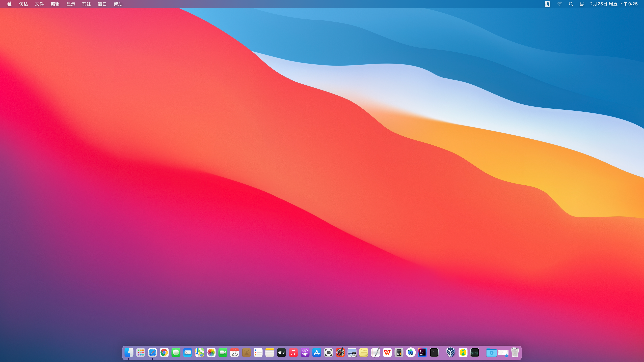
Task: Launch the VirtualBox app icon
Action: [x=450, y=352]
